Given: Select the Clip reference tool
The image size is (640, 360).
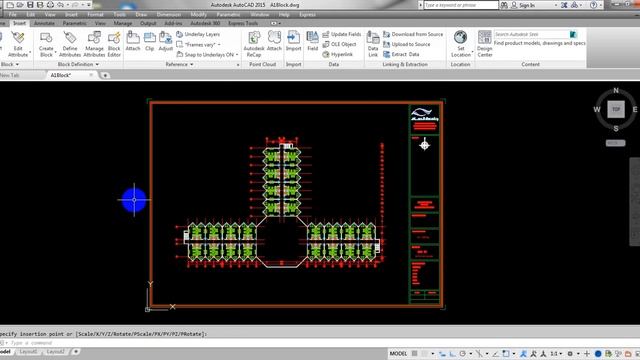Looking at the screenshot, I should [149, 41].
